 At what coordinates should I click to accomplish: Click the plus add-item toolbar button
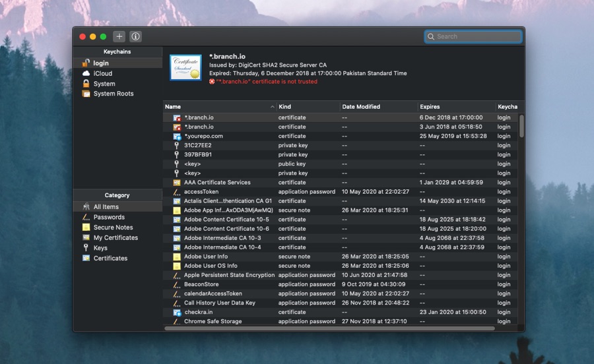[x=119, y=36]
